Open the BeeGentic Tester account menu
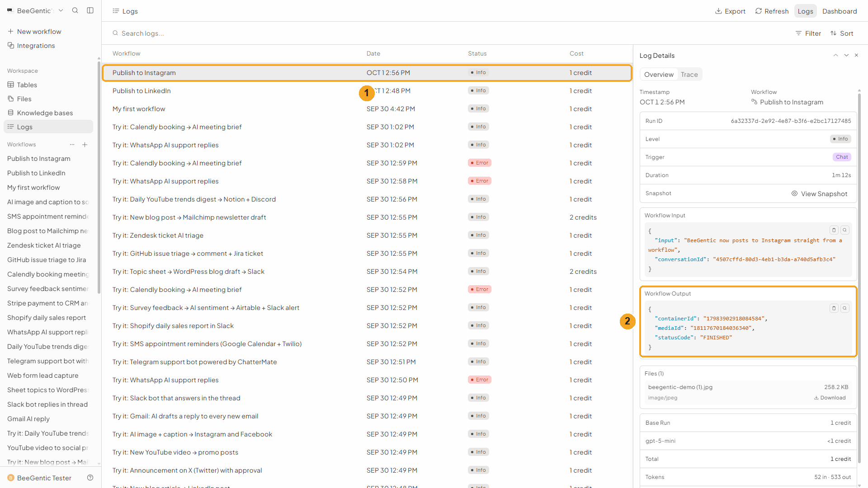 tap(40, 478)
